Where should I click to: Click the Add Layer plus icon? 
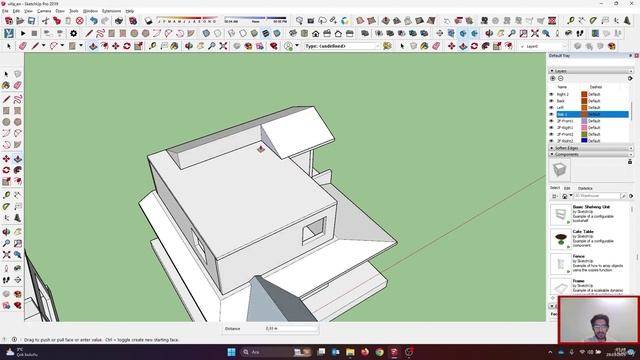tap(553, 78)
